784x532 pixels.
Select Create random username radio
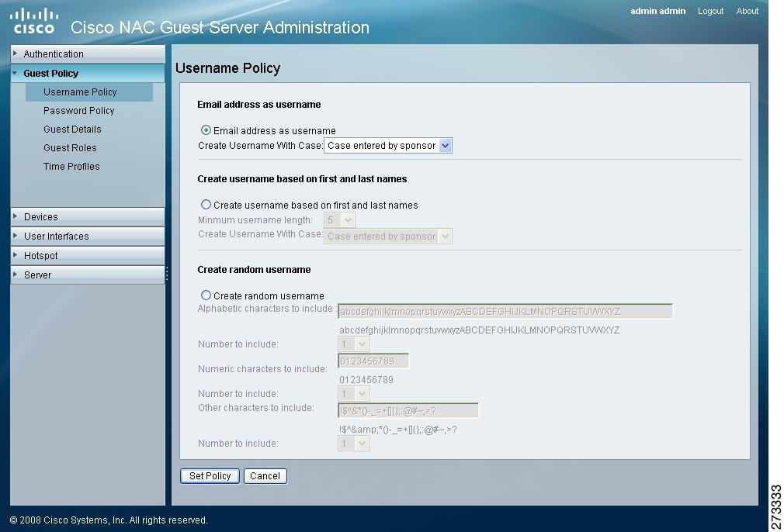coord(206,295)
